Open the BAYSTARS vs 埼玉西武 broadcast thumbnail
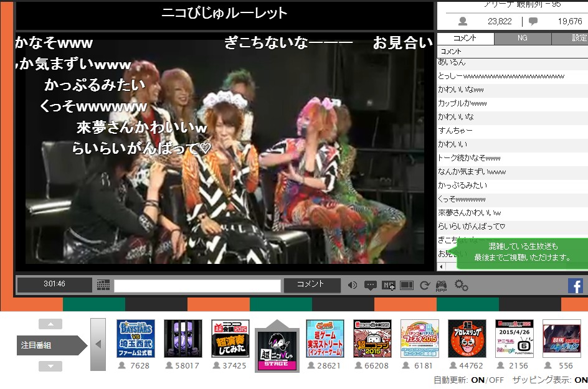This screenshot has height=389, width=588. (x=136, y=339)
